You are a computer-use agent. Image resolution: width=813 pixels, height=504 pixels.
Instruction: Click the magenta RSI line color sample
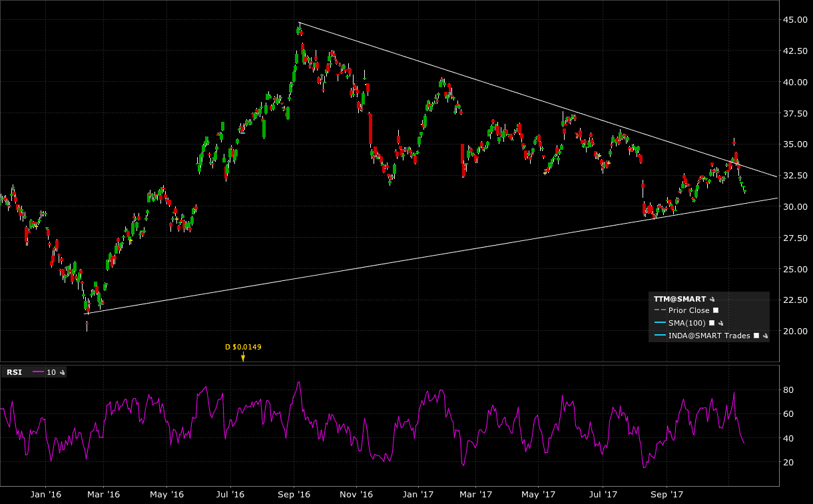[x=38, y=373]
